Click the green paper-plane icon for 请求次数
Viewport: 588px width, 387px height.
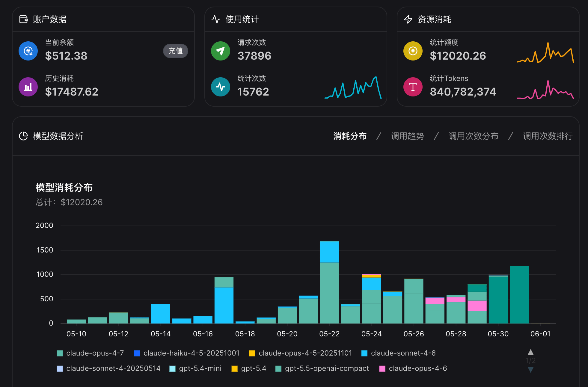click(x=221, y=51)
